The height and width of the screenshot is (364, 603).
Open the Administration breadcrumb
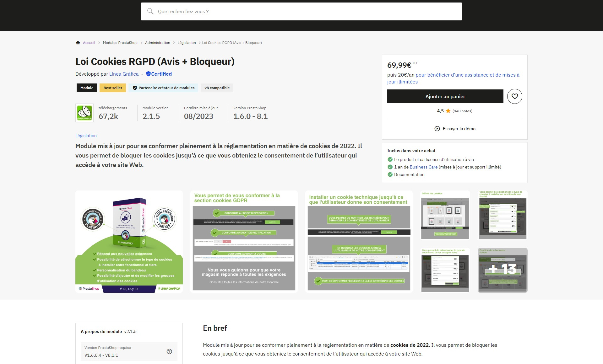157,43
